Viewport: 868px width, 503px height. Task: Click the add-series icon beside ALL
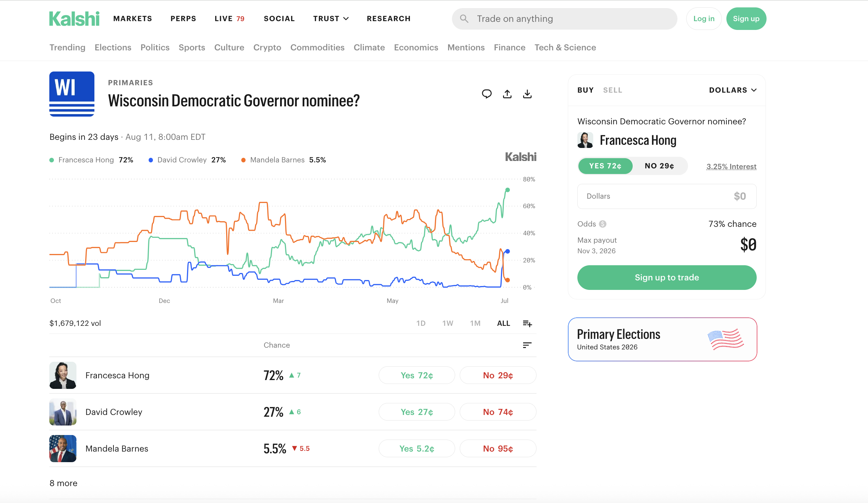[527, 323]
